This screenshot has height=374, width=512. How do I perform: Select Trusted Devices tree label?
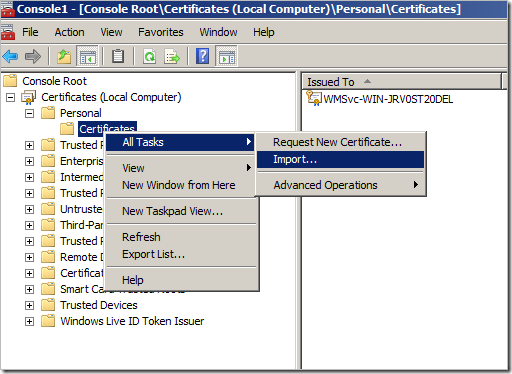99,305
